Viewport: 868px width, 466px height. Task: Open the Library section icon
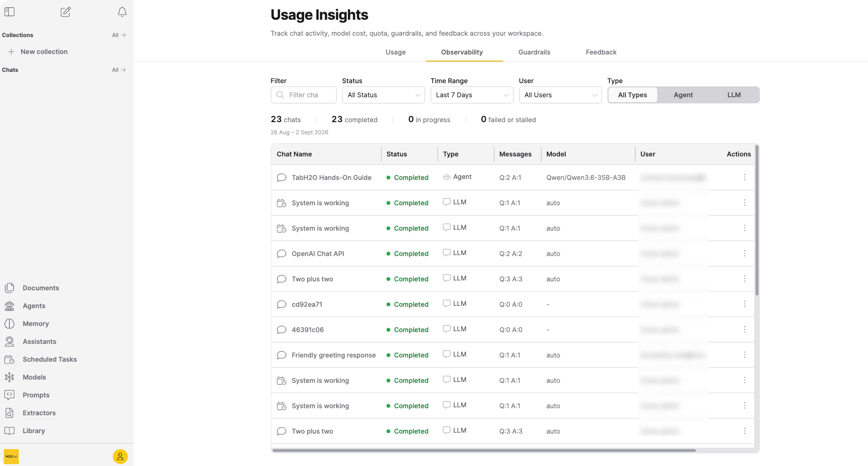[x=9, y=431]
